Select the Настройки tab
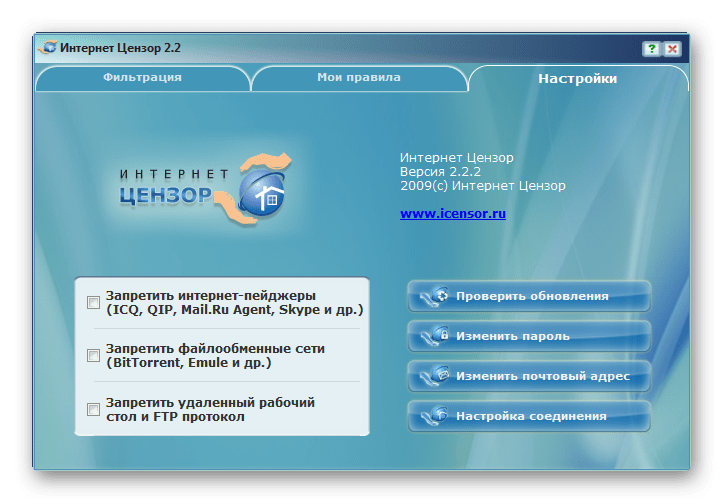Screen dimensions: 724x504 578,78
